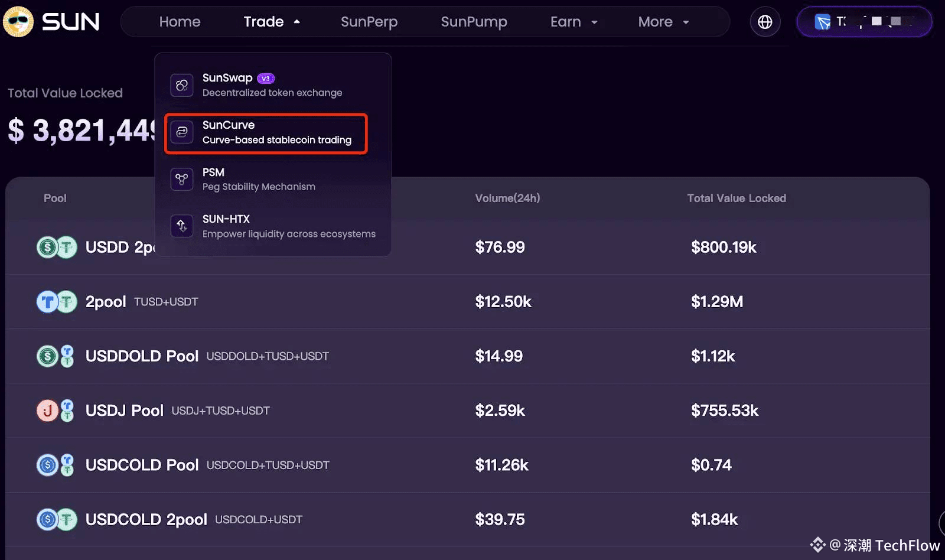Collapse the Trade dropdown menu
The image size is (945, 560).
point(272,22)
